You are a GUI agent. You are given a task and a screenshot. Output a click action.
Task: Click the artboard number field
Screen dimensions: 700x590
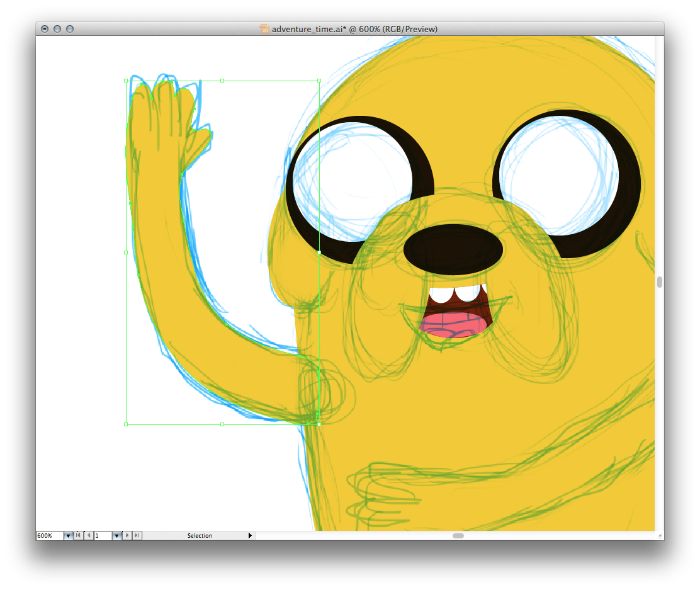pyautogui.click(x=103, y=536)
